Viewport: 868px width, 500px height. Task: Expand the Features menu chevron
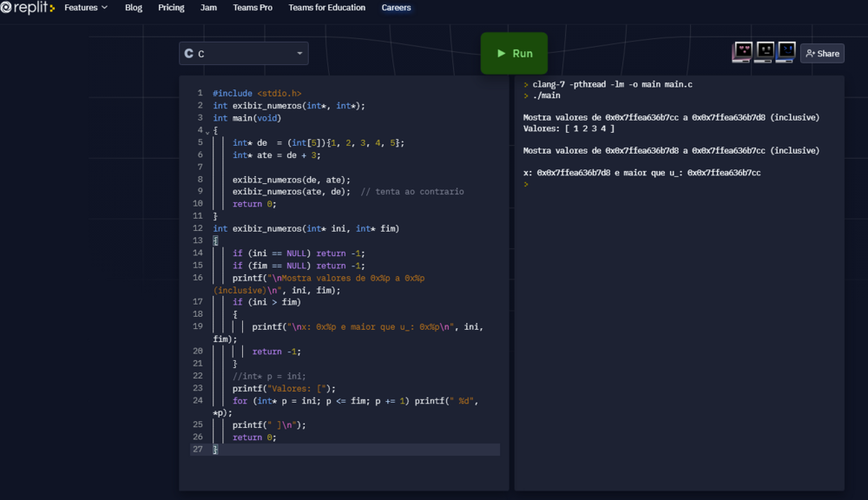click(x=105, y=8)
